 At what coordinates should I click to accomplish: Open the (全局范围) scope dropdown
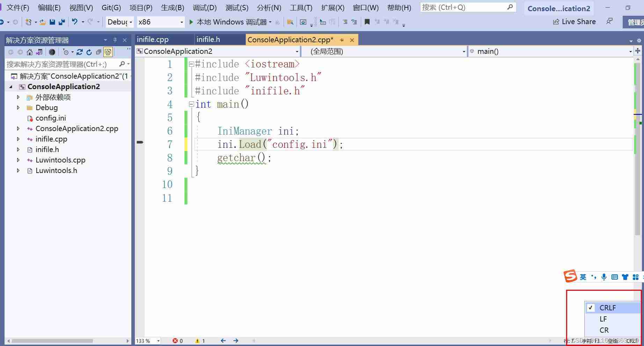[x=463, y=51]
